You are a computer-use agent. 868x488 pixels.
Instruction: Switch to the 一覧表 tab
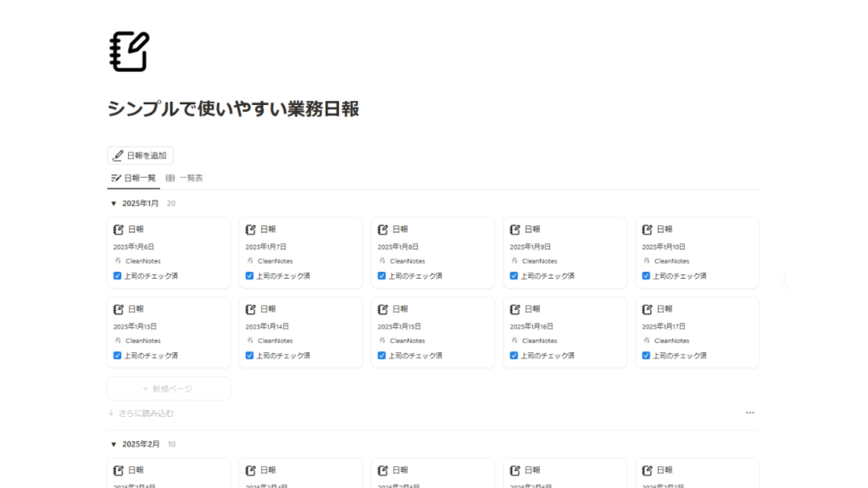184,178
